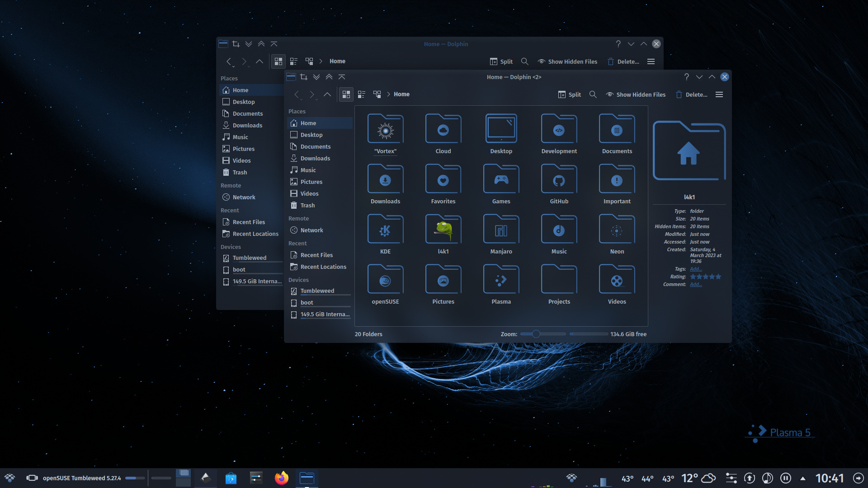Image resolution: width=868 pixels, height=488 pixels.
Task: Select Trash in Dolphin <2> Places panel
Action: click(320, 205)
